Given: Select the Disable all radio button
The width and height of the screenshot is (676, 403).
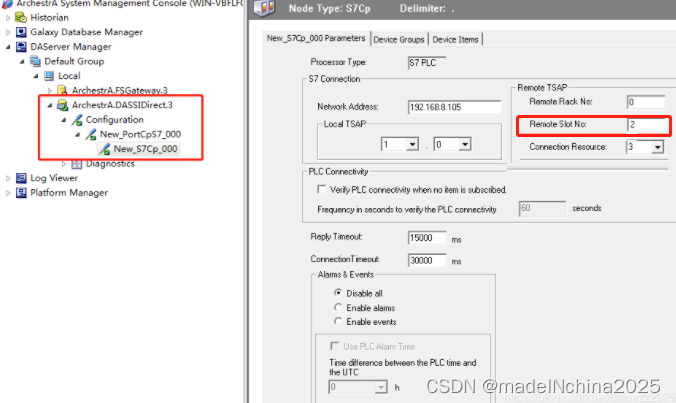Looking at the screenshot, I should 338,293.
